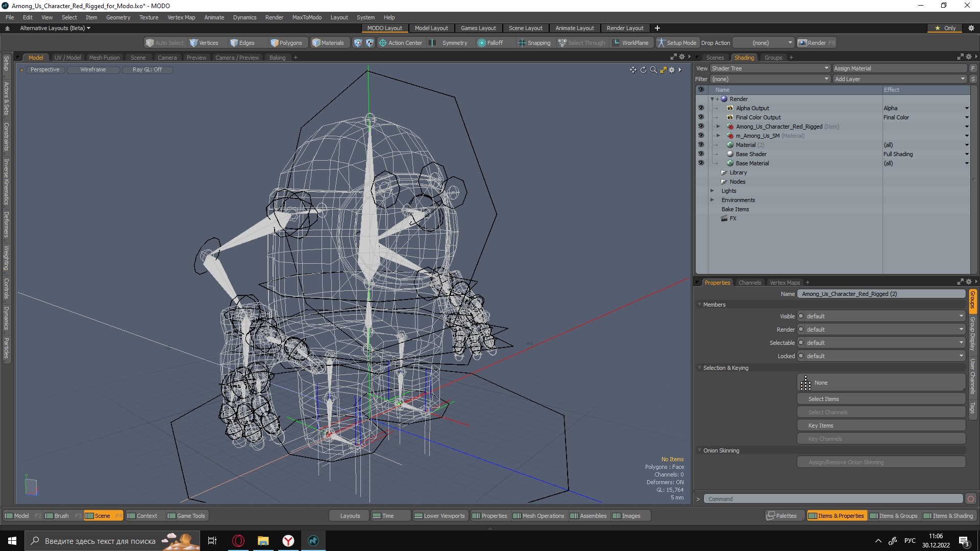The width and height of the screenshot is (980, 551).
Task: Open Yandex browser from the taskbar
Action: (x=288, y=541)
